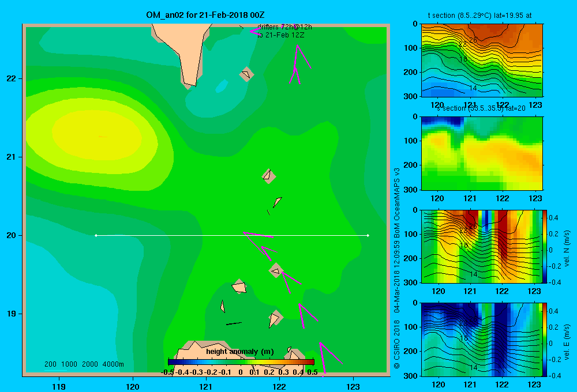Click longitude label 122 on main map axis
The image size is (577, 392).
coord(279,386)
